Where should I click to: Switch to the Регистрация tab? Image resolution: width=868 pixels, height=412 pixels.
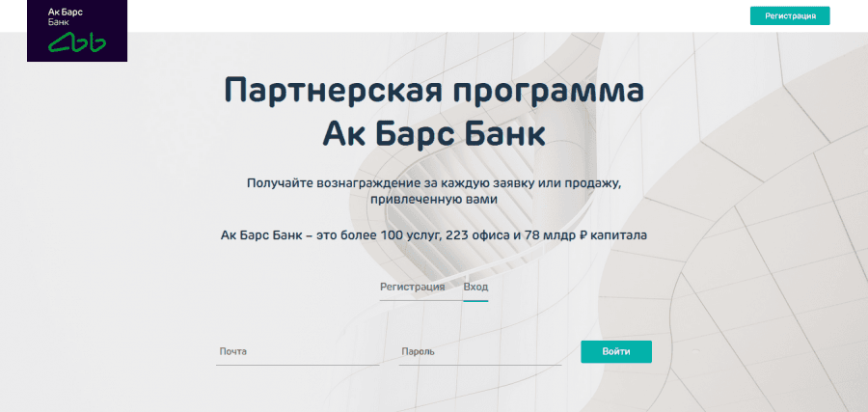(413, 287)
